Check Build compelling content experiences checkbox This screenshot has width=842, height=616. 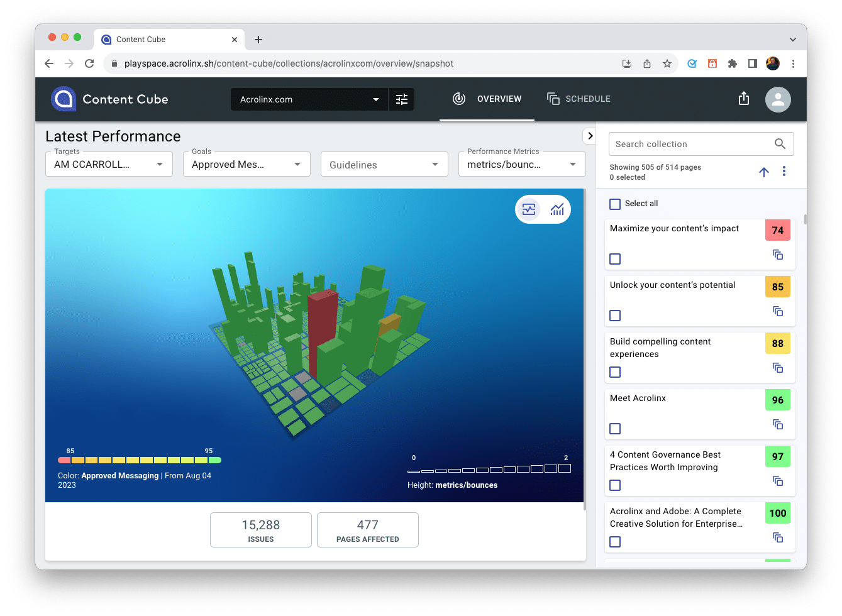point(615,372)
